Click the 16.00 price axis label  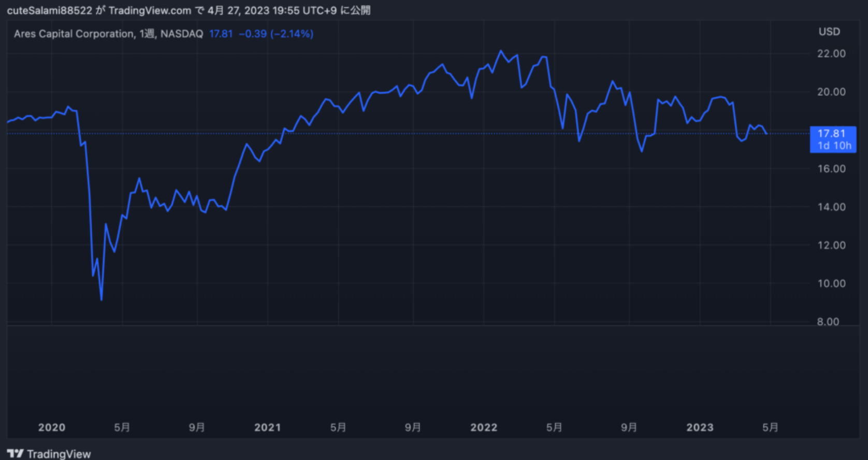point(831,168)
